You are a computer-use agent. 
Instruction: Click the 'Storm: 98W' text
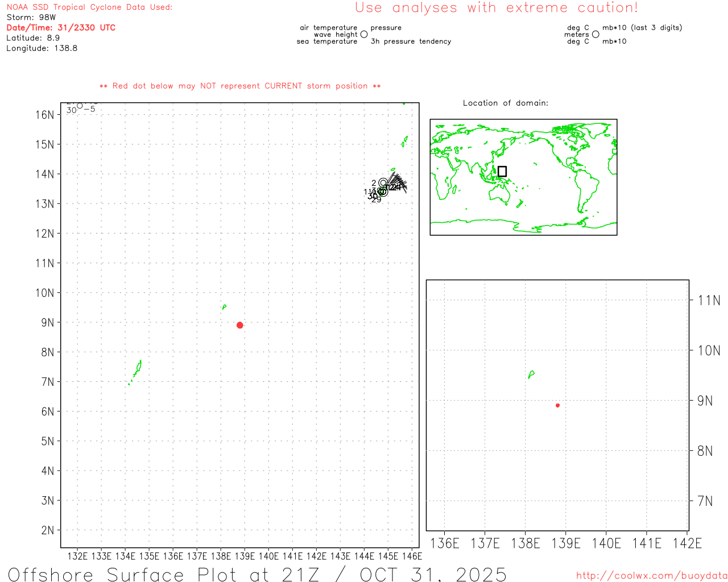pyautogui.click(x=31, y=18)
